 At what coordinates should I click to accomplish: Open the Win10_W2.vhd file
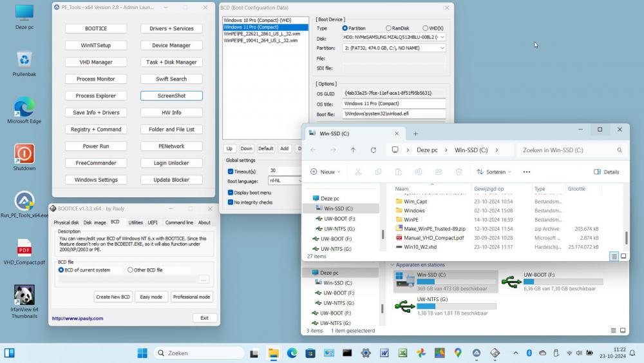420,247
